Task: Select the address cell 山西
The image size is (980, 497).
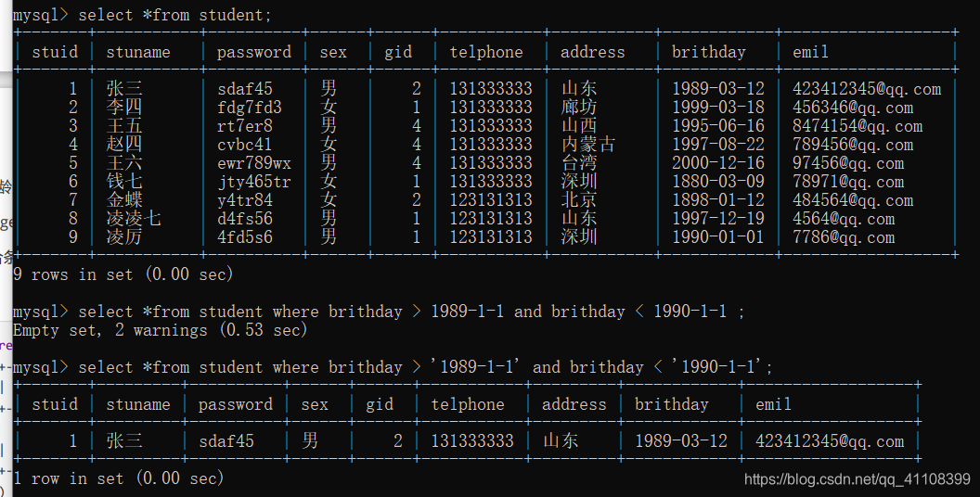Action: click(x=579, y=125)
